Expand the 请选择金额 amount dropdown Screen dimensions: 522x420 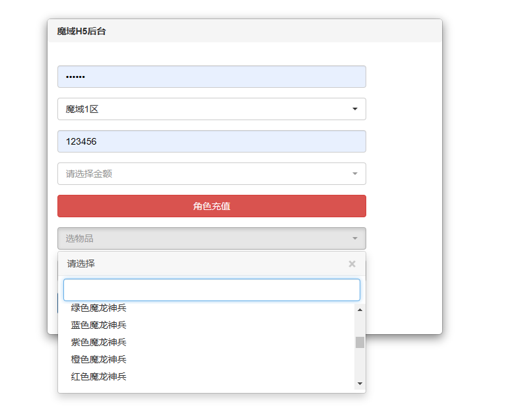pos(211,174)
